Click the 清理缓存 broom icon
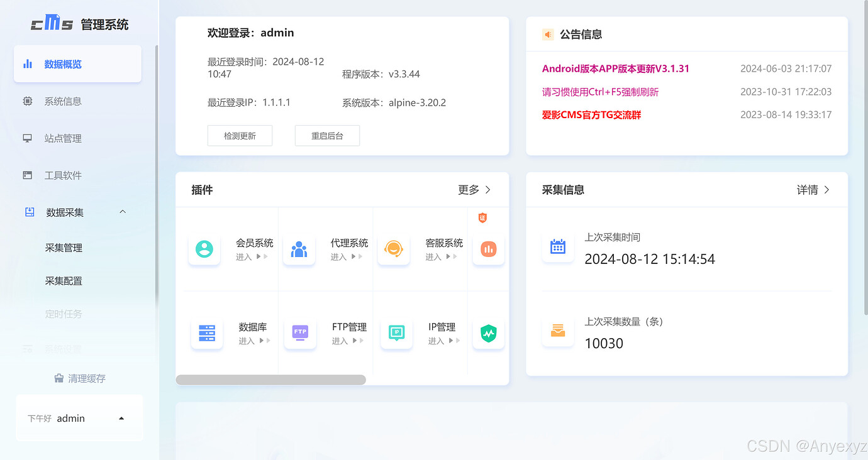The height and width of the screenshot is (460, 868). (x=58, y=378)
